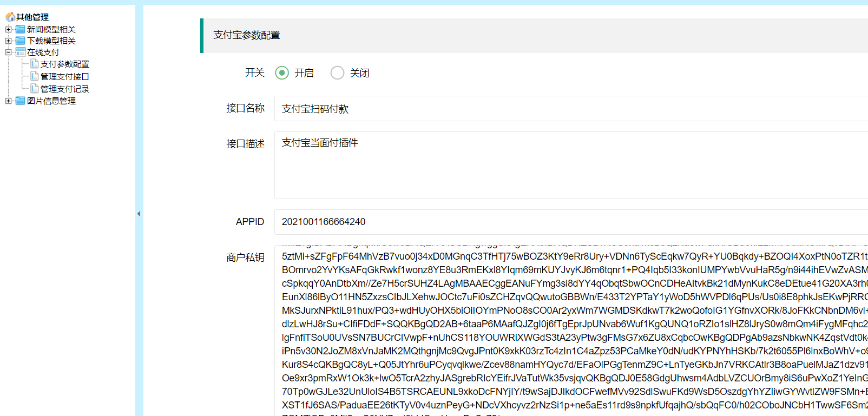868x416 pixels.
Task: Click the folder icon of 新闻模型相关
Action: click(x=21, y=29)
